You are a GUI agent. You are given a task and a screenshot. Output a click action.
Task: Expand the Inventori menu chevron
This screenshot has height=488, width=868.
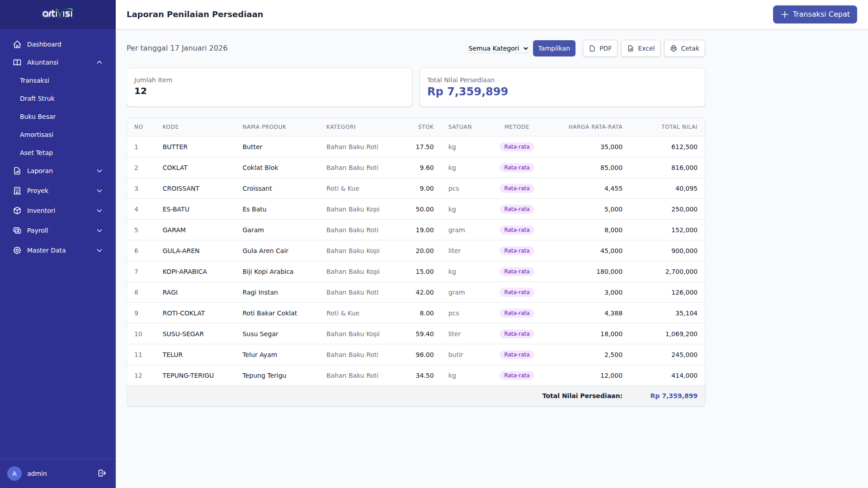click(x=99, y=211)
